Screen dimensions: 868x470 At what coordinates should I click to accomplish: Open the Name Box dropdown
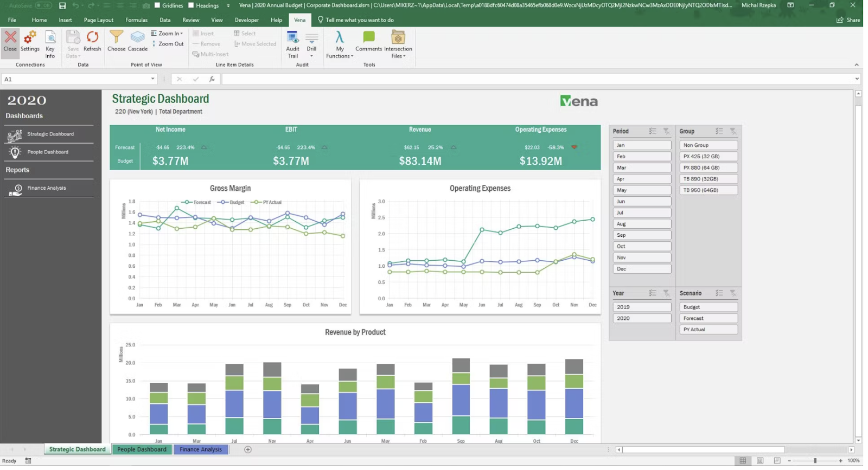(152, 79)
